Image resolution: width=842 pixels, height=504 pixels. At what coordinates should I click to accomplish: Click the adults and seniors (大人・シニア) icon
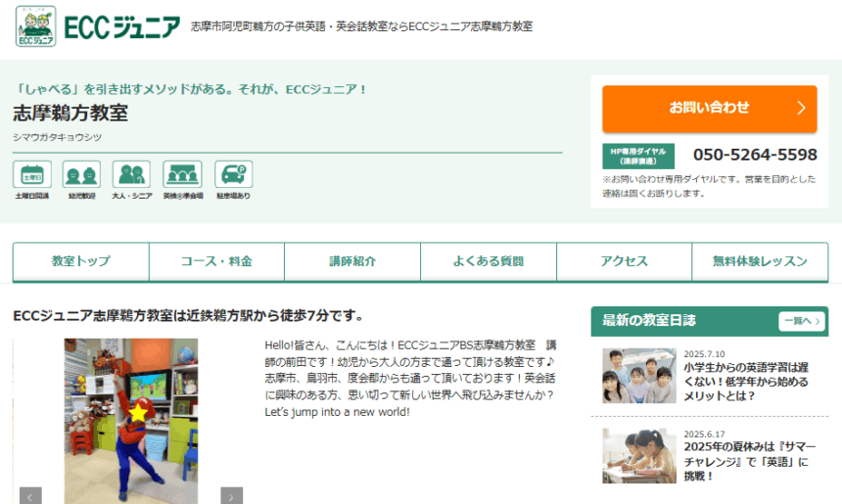pyautogui.click(x=131, y=175)
